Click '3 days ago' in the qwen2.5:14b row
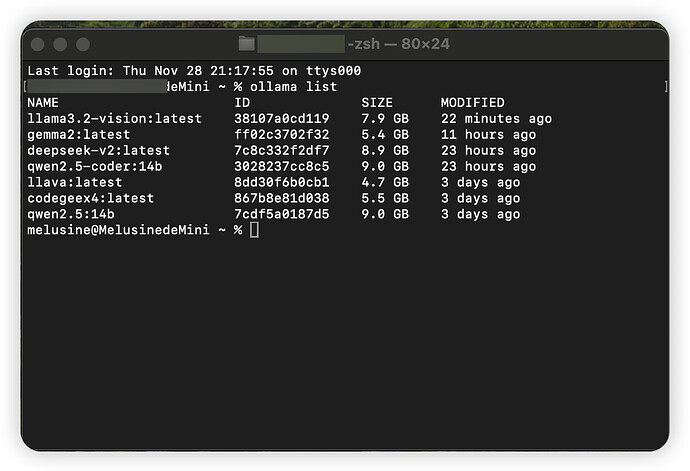The image size is (690, 471). [x=481, y=214]
